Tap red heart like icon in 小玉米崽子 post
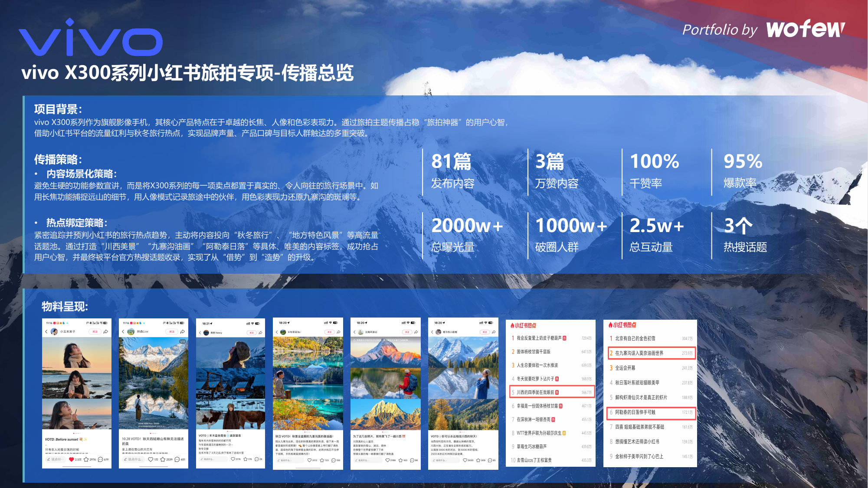Image resolution: width=868 pixels, height=488 pixels. 72,459
